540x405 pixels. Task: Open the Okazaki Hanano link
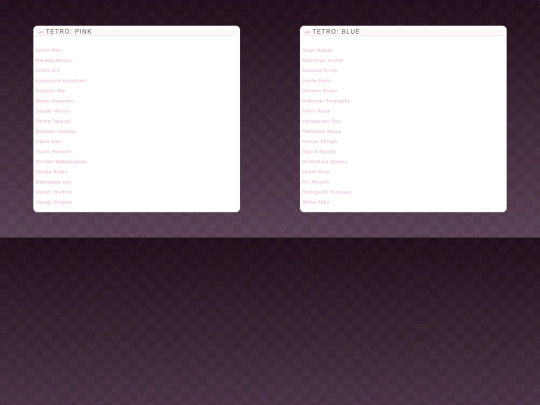pyautogui.click(x=56, y=131)
